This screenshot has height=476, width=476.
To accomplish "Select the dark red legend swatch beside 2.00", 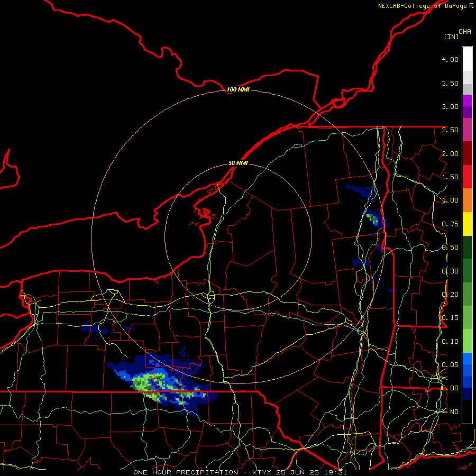I will pyautogui.click(x=467, y=153).
